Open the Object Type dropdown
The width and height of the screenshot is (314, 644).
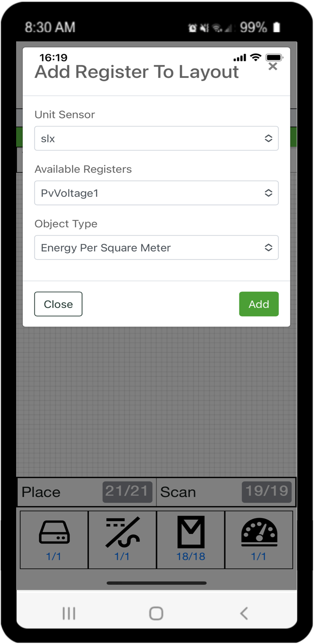click(157, 247)
